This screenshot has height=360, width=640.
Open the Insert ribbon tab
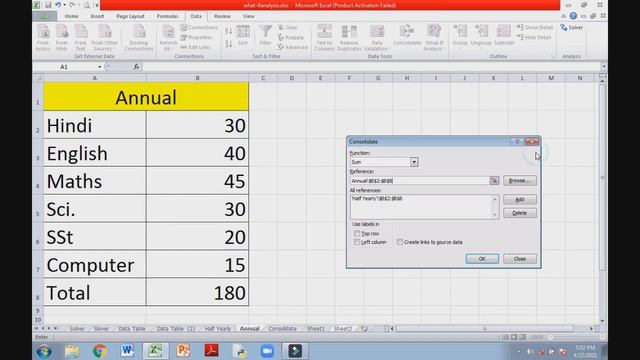click(x=97, y=16)
